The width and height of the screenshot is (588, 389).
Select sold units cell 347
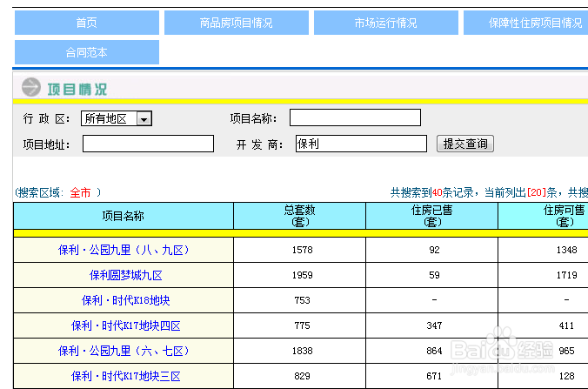[x=434, y=325]
